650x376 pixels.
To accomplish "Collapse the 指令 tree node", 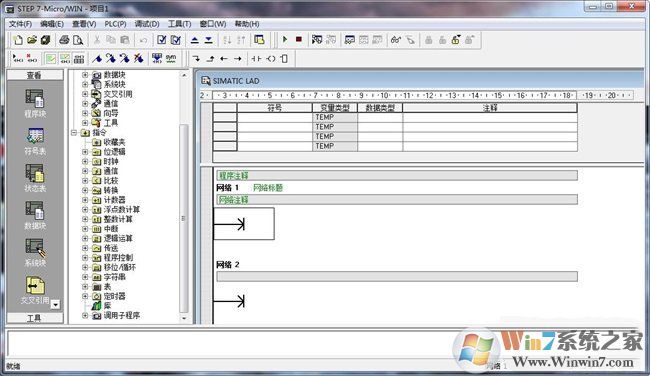I will (74, 133).
